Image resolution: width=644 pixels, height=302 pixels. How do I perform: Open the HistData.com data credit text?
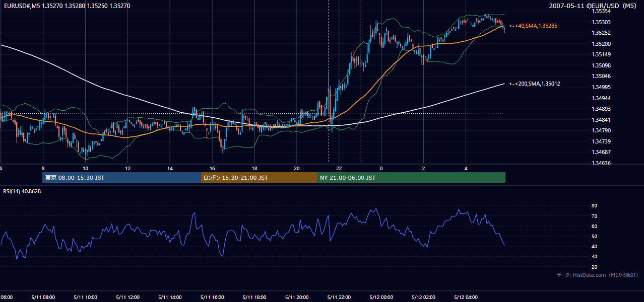coord(598,275)
